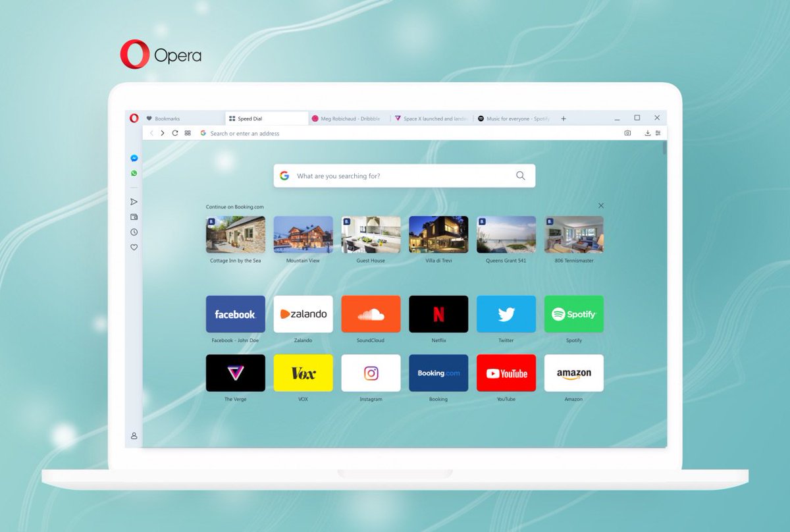
Task: Switch to the Bookmarks tab
Action: coord(183,119)
